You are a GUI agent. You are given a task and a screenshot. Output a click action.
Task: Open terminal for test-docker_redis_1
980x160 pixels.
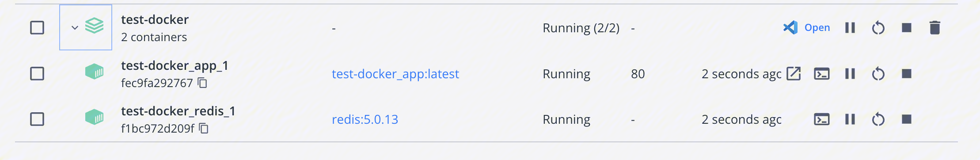(822, 119)
